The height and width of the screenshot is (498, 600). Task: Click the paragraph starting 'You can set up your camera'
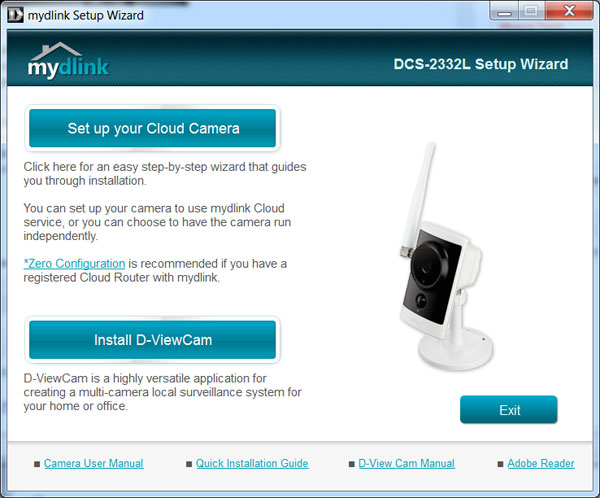(x=157, y=222)
